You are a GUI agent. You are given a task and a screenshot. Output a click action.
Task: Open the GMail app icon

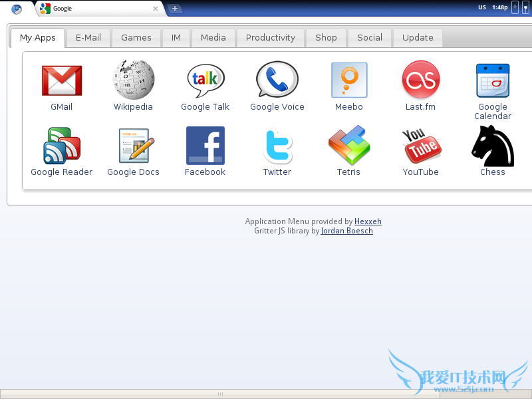[x=62, y=80]
